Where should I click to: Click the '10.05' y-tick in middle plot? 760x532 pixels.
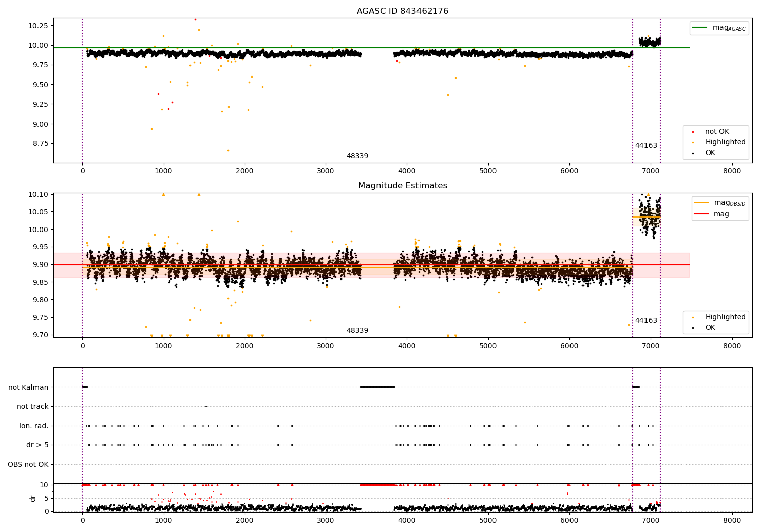[x=39, y=212]
